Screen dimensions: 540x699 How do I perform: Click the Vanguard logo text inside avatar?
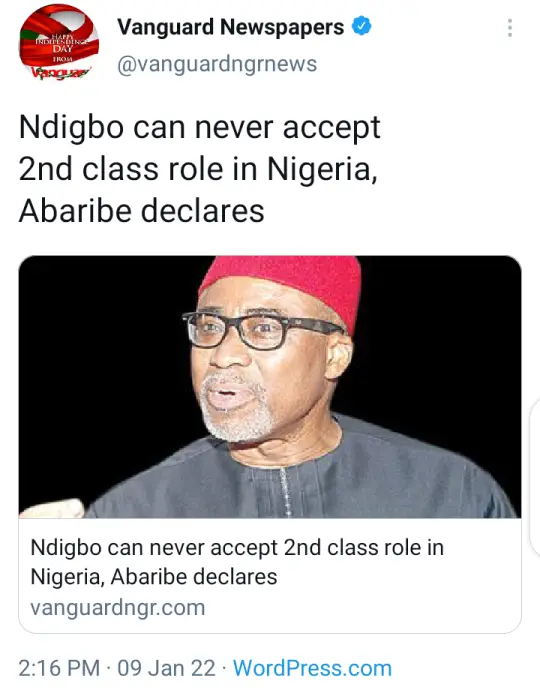(60, 72)
